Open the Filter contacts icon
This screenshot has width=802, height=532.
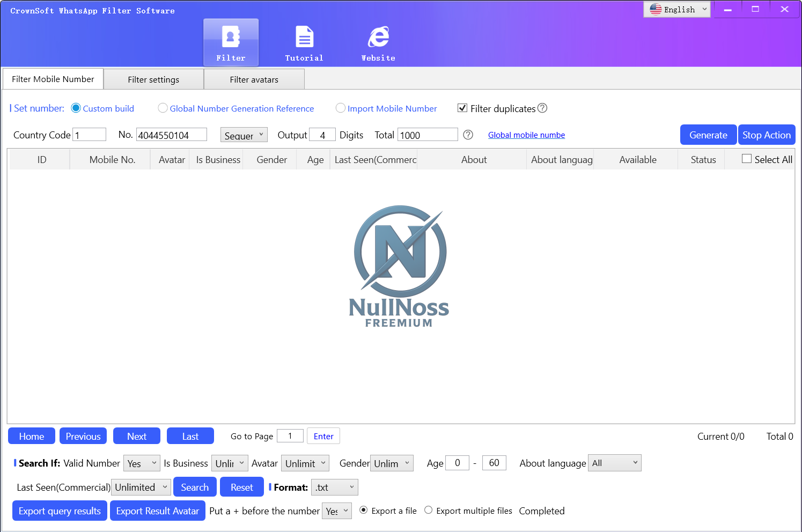click(x=231, y=38)
